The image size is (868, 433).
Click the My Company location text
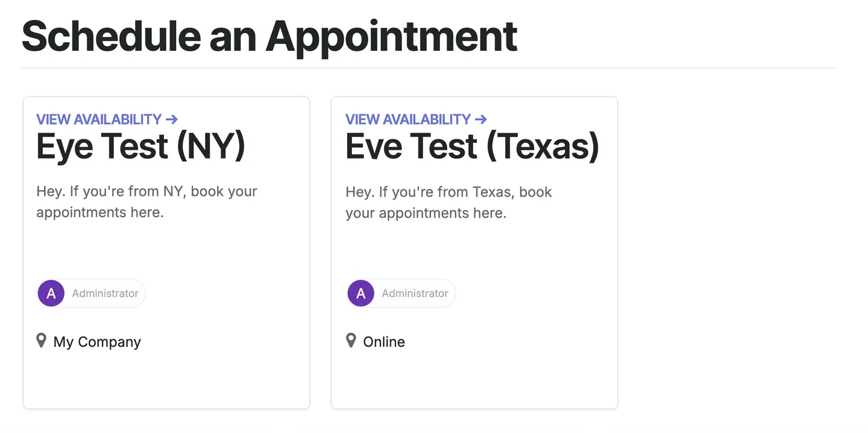[x=97, y=342]
